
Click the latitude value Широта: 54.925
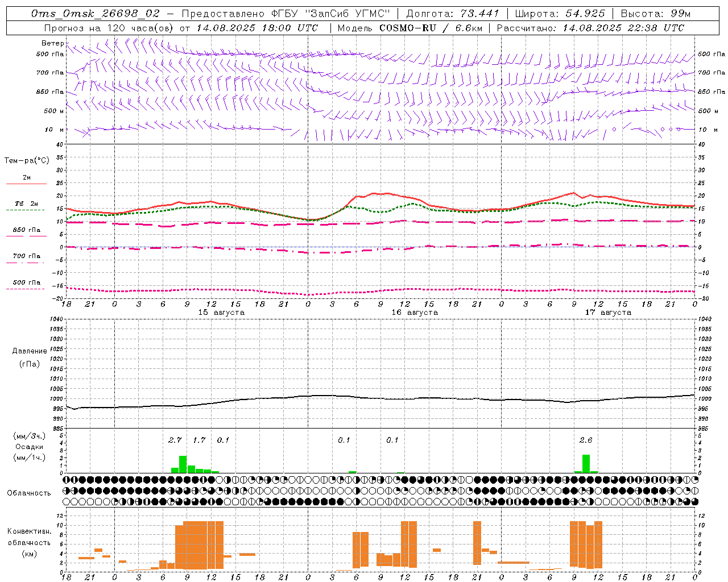(560, 13)
